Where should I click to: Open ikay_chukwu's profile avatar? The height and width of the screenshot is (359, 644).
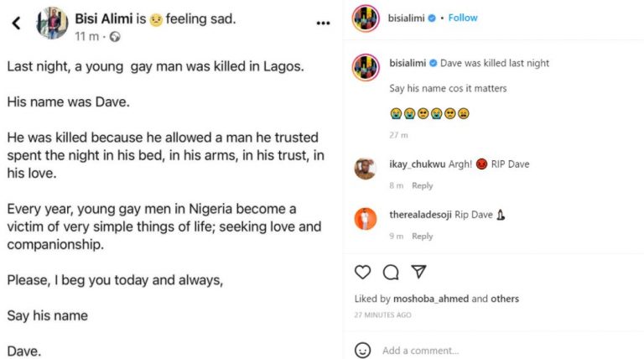pos(365,169)
